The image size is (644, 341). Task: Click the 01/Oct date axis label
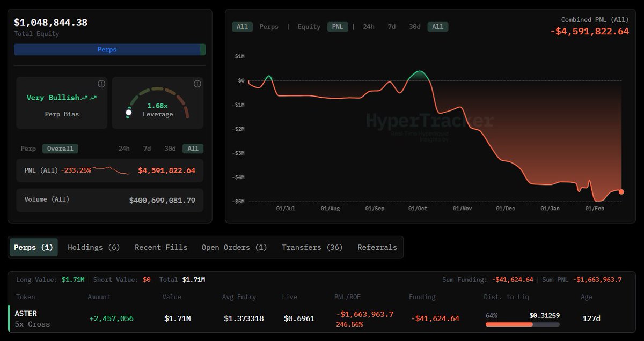[418, 208]
